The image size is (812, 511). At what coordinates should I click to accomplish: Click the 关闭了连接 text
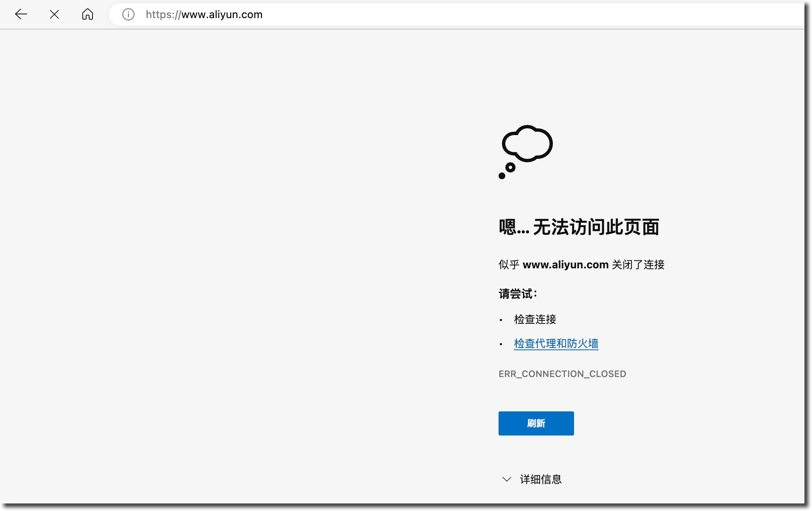point(638,265)
